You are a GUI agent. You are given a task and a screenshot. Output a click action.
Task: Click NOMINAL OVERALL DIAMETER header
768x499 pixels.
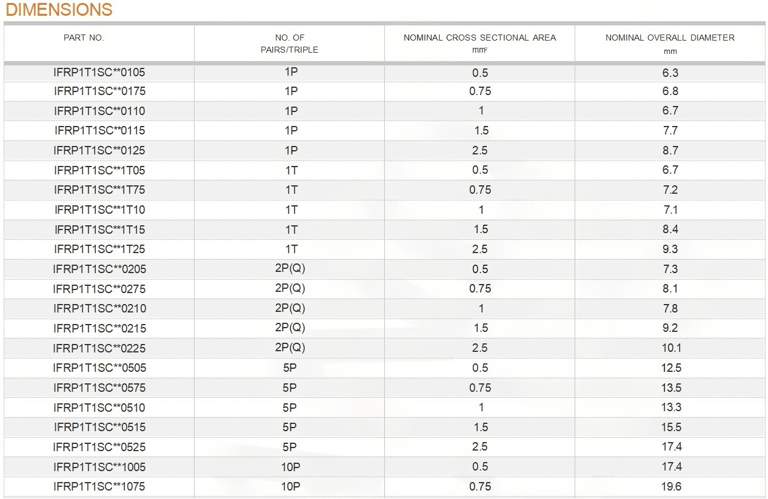[x=670, y=44]
